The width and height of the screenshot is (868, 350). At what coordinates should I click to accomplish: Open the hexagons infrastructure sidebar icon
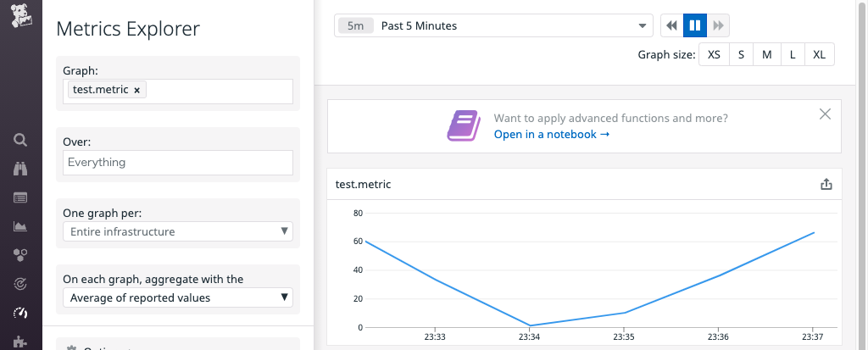(20, 255)
